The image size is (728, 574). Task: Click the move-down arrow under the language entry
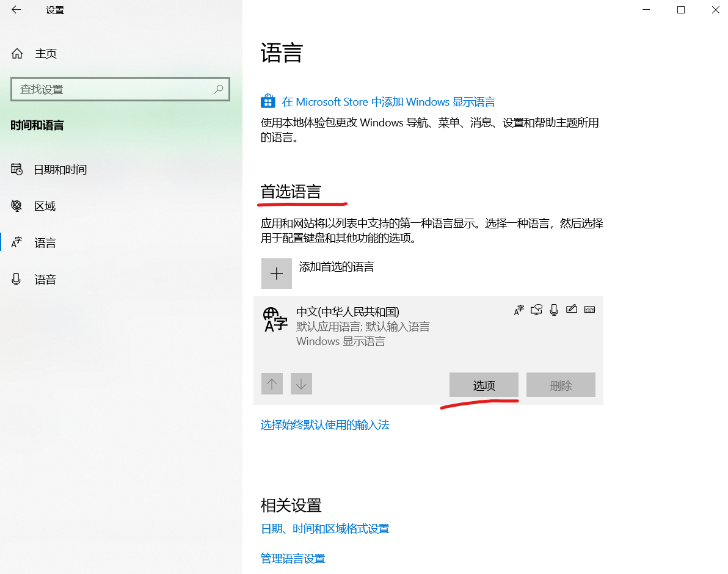pyautogui.click(x=301, y=383)
